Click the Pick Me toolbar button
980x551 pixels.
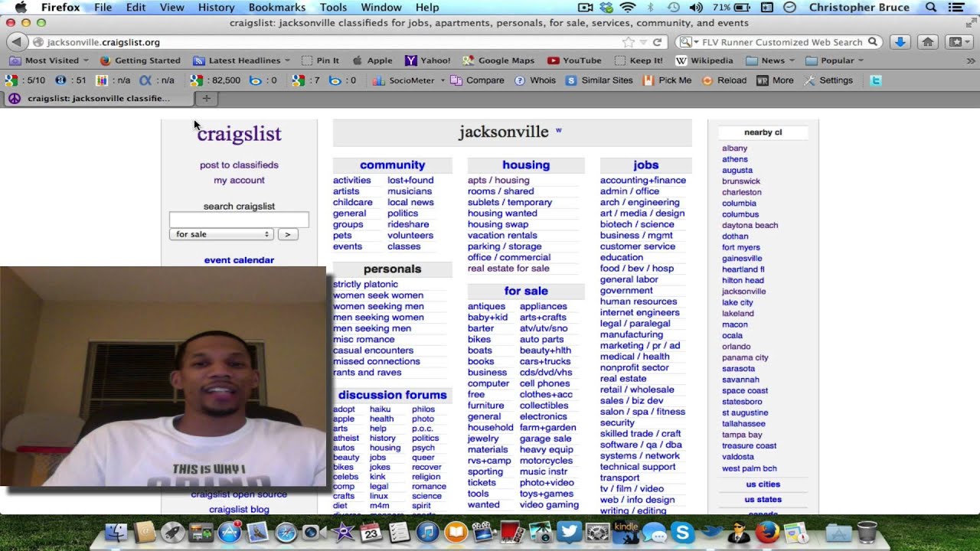coord(667,80)
